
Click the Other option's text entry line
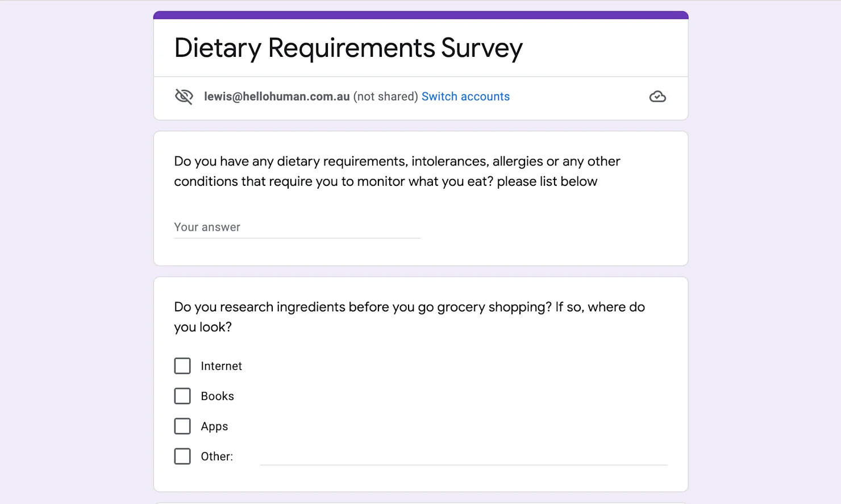[463, 457]
